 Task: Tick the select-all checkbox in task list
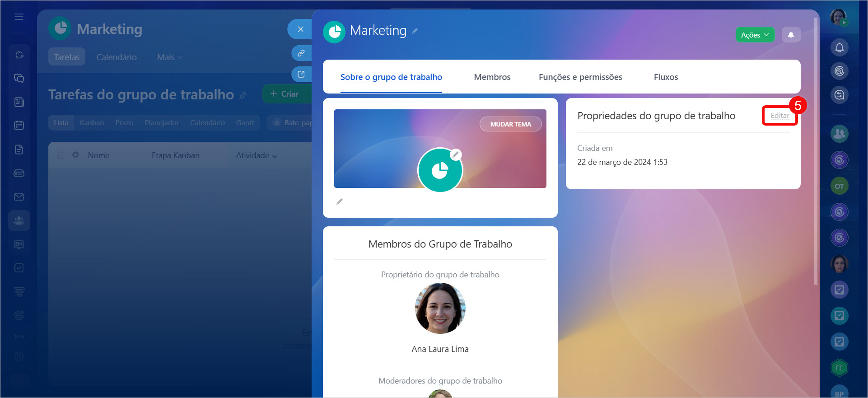(61, 155)
